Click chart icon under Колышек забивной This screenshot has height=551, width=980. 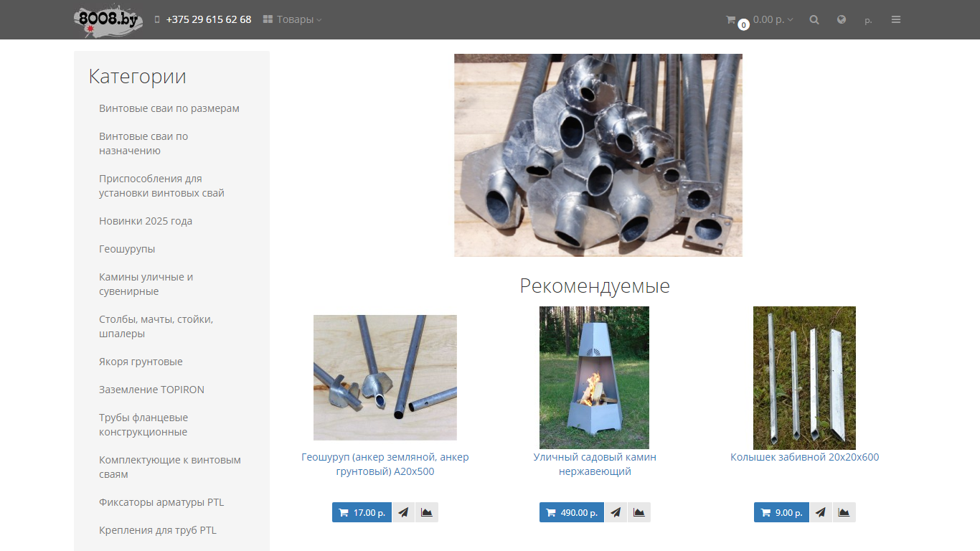[844, 512]
